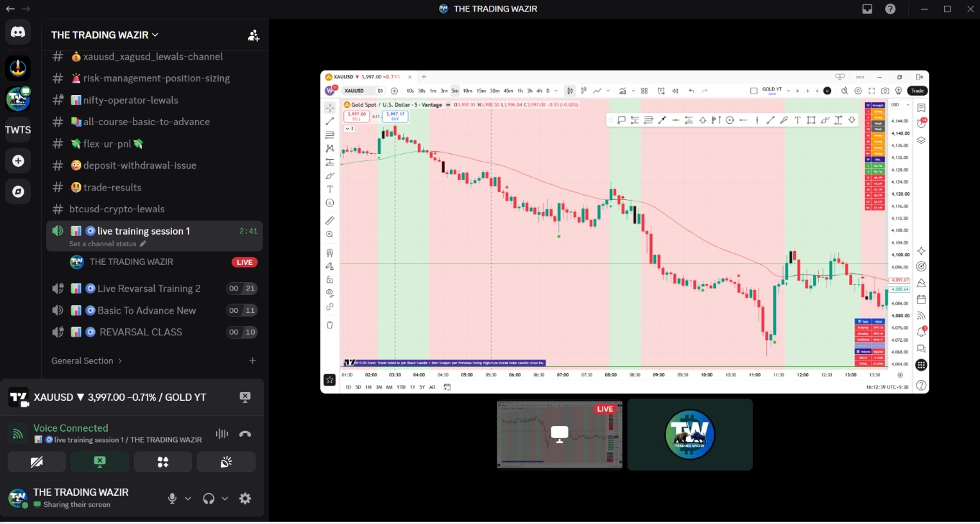The width and height of the screenshot is (980, 524).
Task: Join Basic To Advance New voice channel
Action: pos(155,310)
